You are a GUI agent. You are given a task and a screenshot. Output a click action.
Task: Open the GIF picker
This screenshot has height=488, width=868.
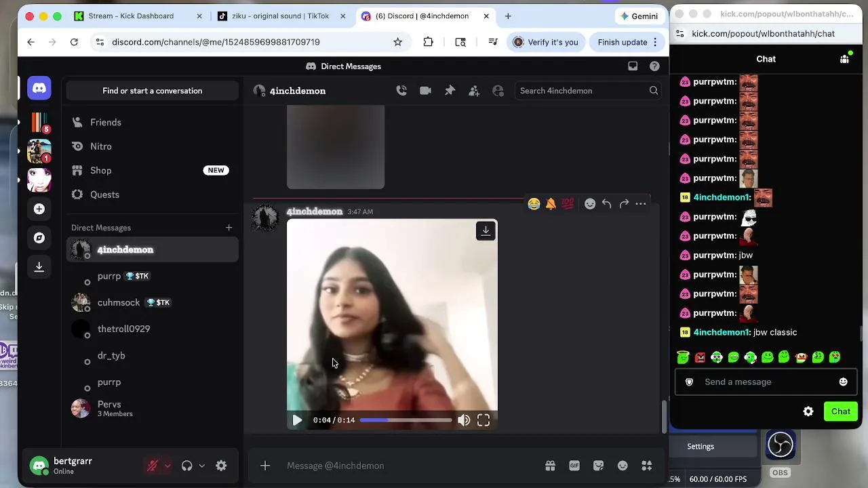[574, 466]
